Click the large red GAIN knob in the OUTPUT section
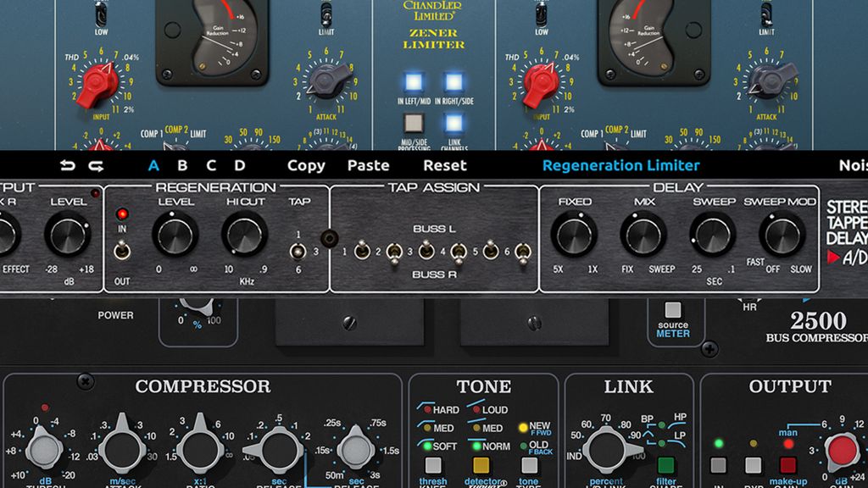The height and width of the screenshot is (488, 868). pos(842,452)
